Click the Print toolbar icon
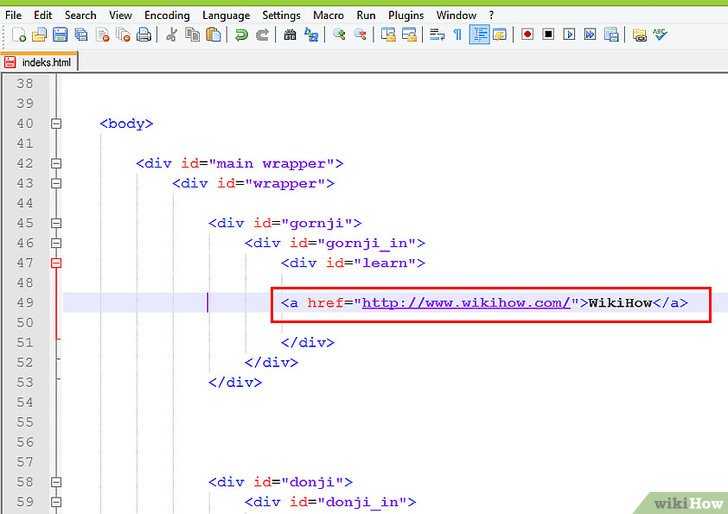The width and height of the screenshot is (728, 514). [x=144, y=35]
